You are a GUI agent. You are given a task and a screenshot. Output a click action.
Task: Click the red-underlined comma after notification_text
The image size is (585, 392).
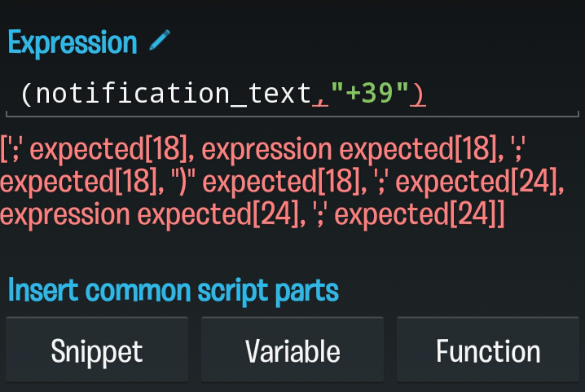[320, 102]
